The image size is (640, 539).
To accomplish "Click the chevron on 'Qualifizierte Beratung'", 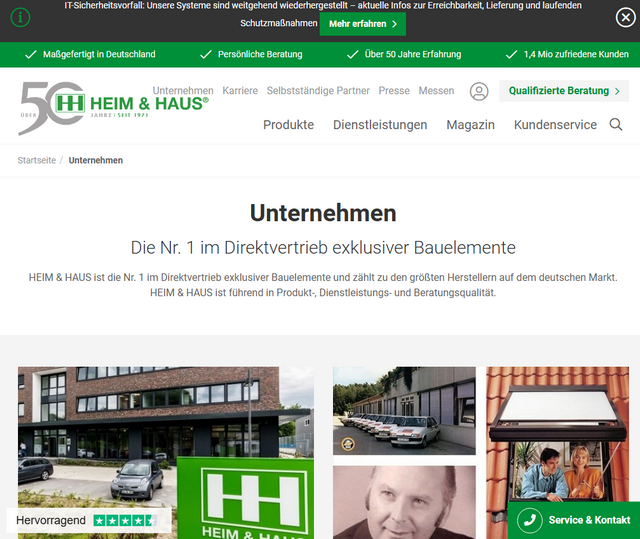I will tap(617, 91).
